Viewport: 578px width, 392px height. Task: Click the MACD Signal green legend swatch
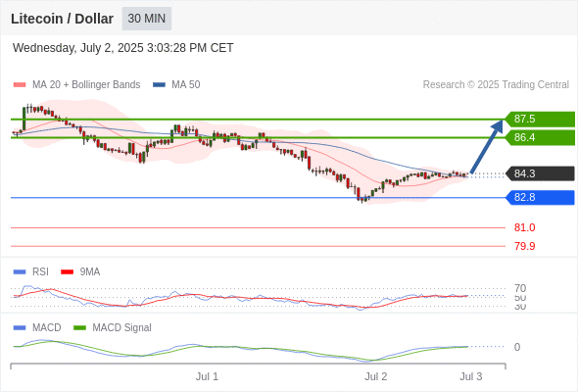[x=79, y=327]
